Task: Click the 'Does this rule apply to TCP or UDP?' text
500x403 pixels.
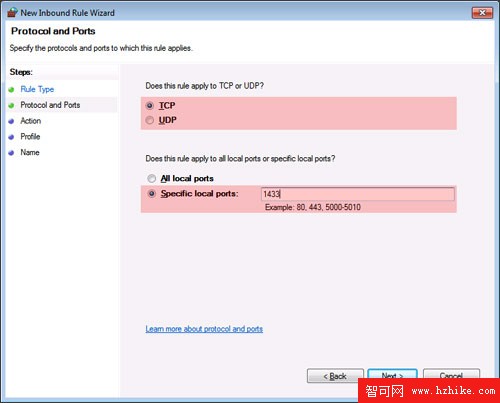Action: pyautogui.click(x=204, y=86)
